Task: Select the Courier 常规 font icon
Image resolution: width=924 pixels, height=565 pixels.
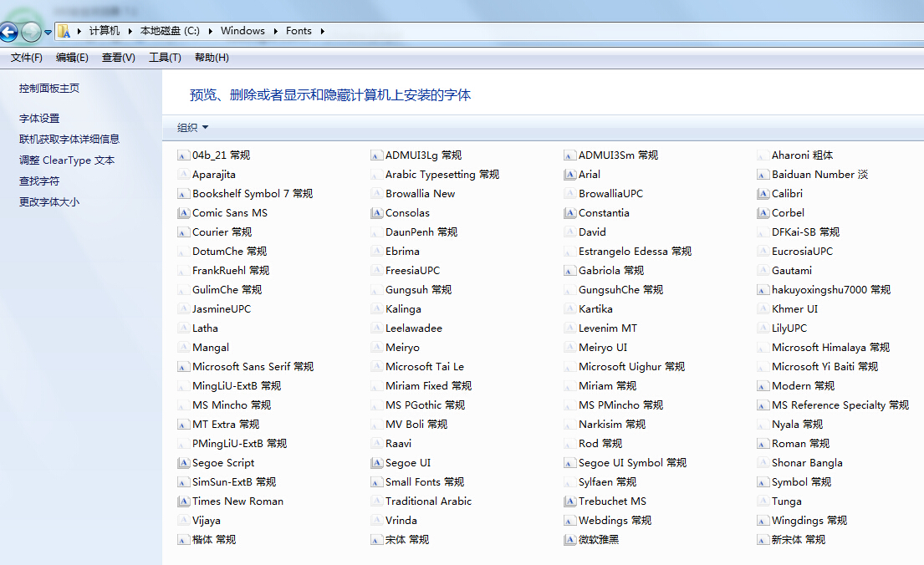Action: tap(183, 232)
